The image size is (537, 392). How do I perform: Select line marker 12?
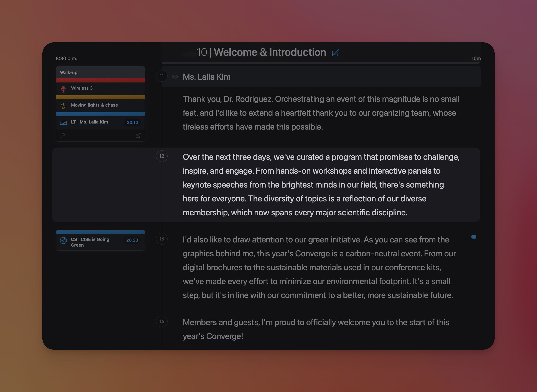point(161,156)
